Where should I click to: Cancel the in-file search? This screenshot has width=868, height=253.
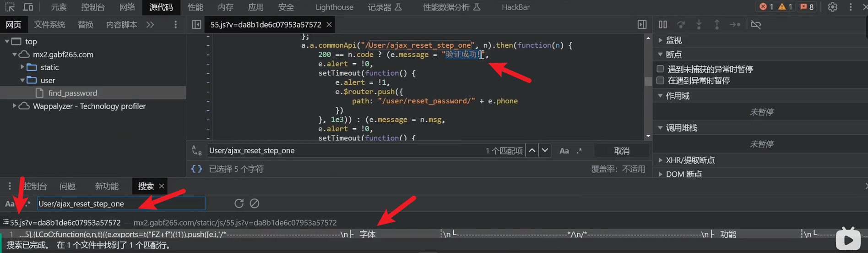point(621,151)
